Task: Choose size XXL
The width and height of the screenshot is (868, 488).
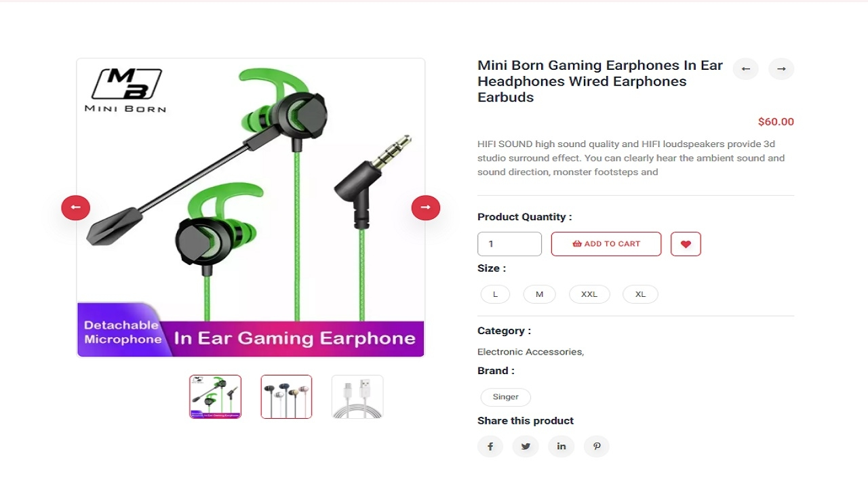Action: point(589,294)
